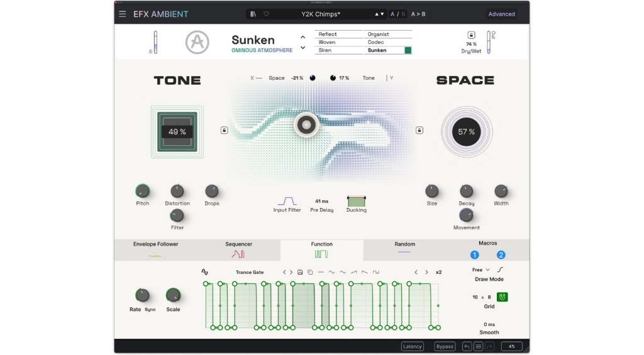Click the Filter knob
The width and height of the screenshot is (644, 355).
point(177,216)
